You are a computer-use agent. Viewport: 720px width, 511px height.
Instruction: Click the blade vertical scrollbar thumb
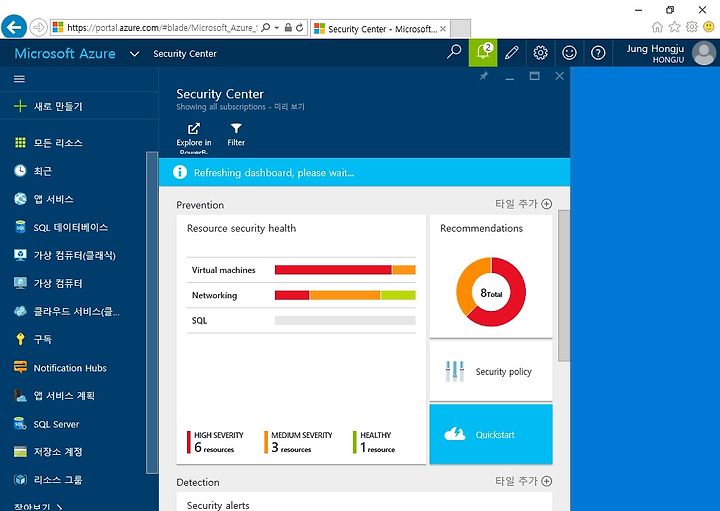(563, 286)
